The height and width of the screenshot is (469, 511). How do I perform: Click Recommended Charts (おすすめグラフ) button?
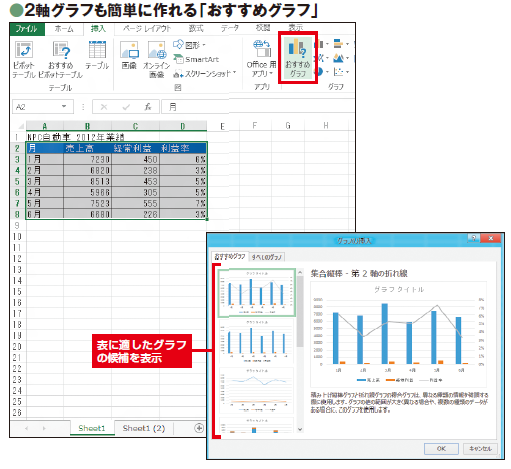[x=298, y=58]
